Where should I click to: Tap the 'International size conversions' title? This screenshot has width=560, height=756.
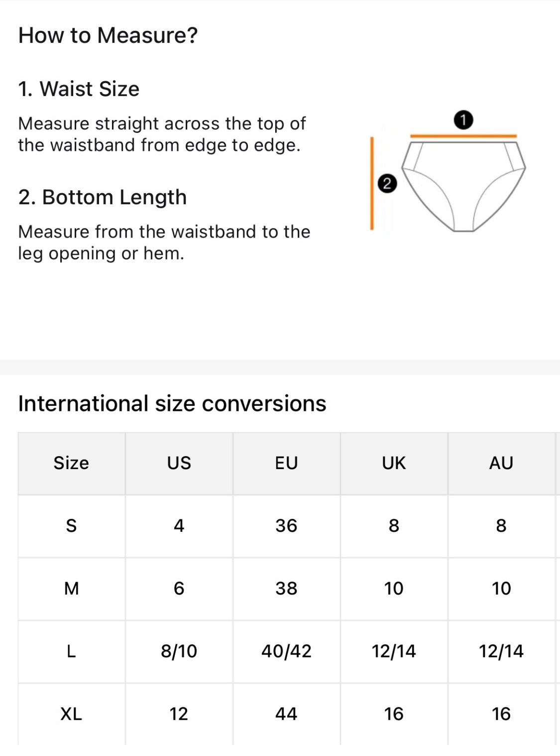point(172,403)
